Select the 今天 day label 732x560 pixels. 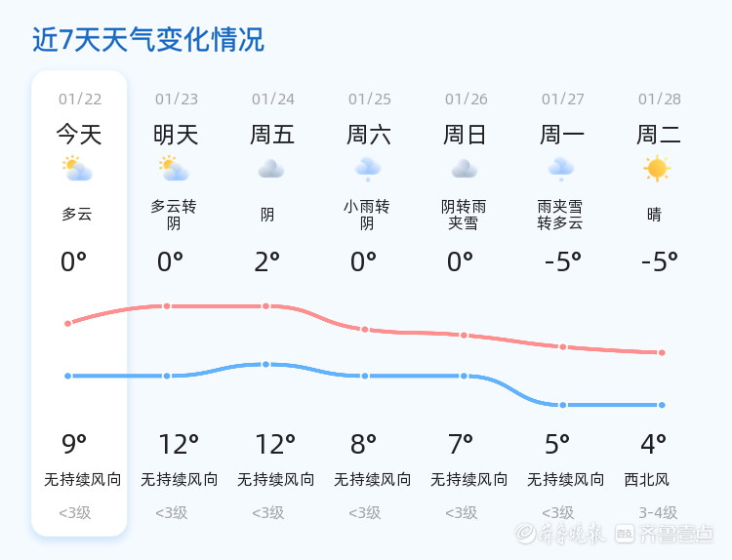pos(79,135)
